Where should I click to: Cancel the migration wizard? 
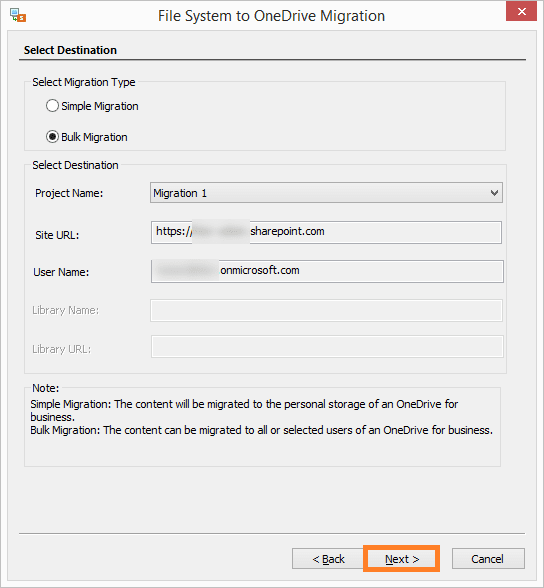pyautogui.click(x=488, y=559)
